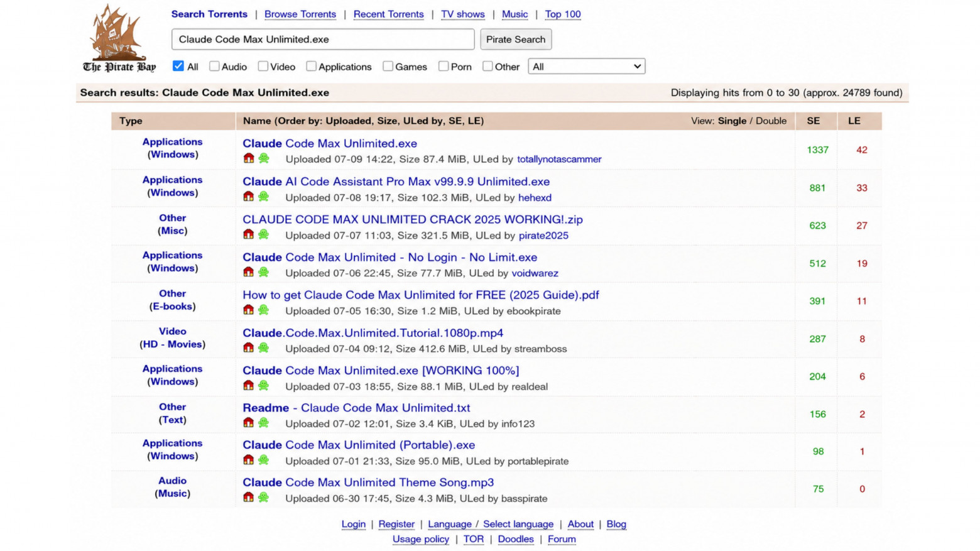The height and width of the screenshot is (551, 980).
Task: Open uploader totallynotascammer profile link
Action: click(559, 159)
